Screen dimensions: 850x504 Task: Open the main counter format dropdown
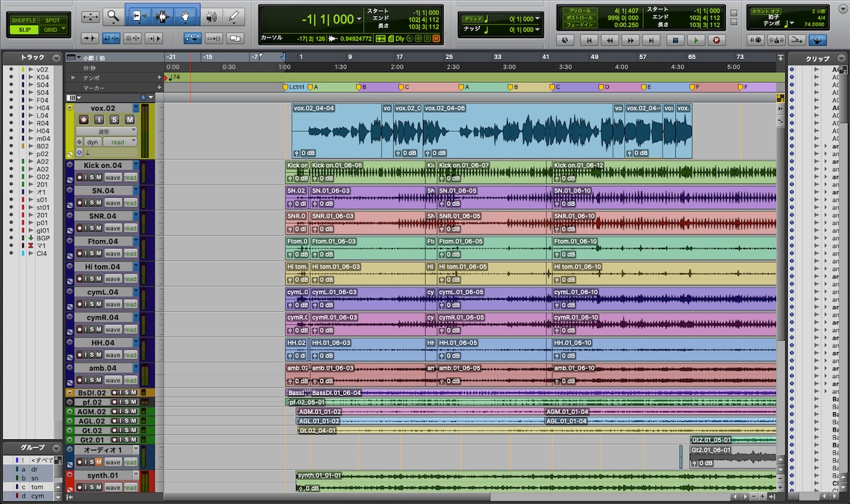(360, 19)
